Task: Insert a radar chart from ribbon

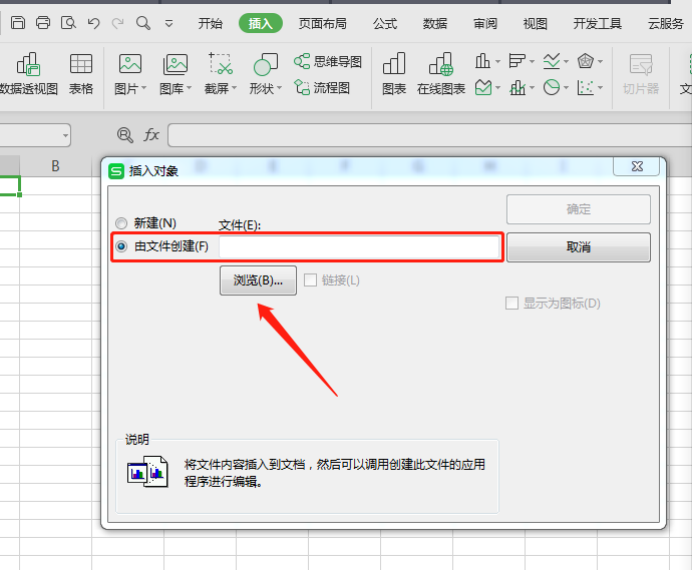Action: (x=585, y=61)
